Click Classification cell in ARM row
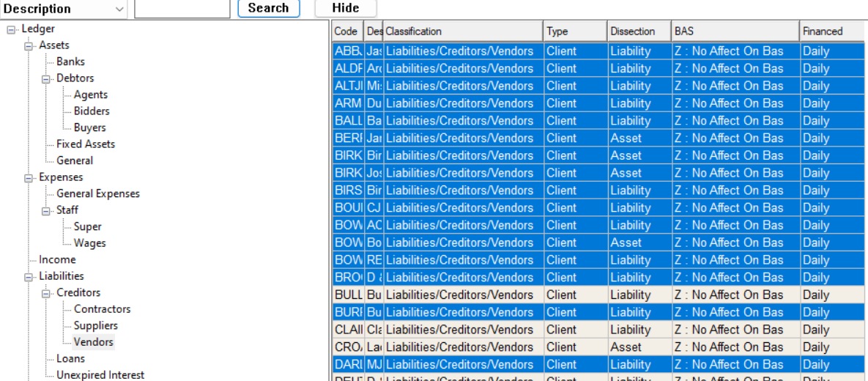The height and width of the screenshot is (381, 868). pos(463,103)
